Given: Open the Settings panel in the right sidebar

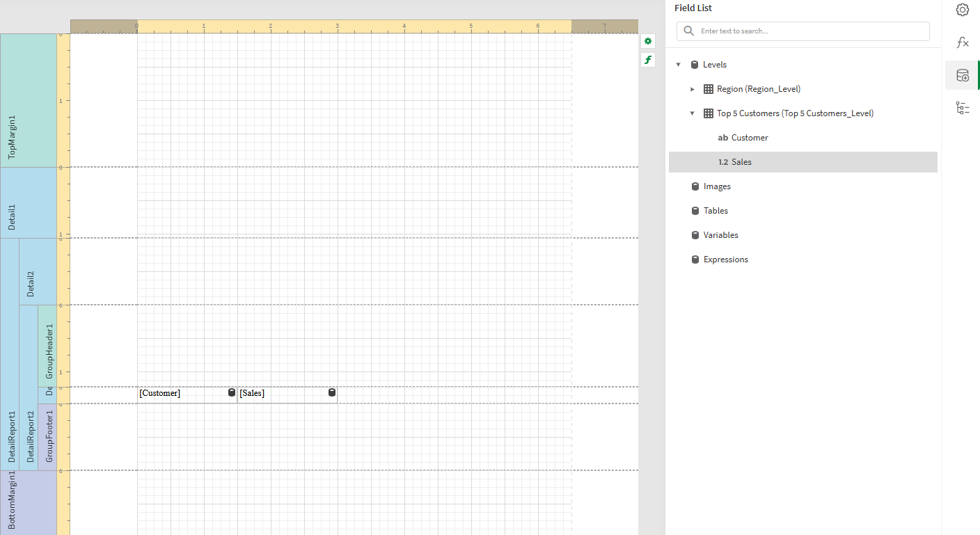Looking at the screenshot, I should coord(963,10).
